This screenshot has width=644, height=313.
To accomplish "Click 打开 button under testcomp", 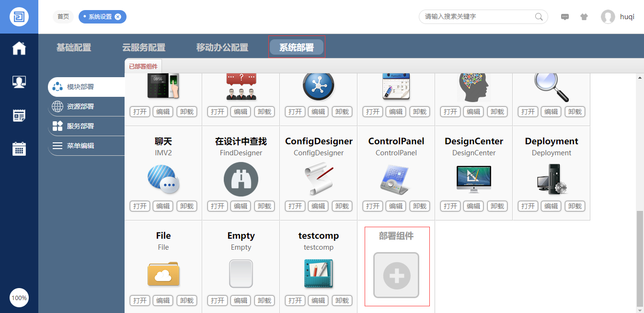I will click(295, 301).
